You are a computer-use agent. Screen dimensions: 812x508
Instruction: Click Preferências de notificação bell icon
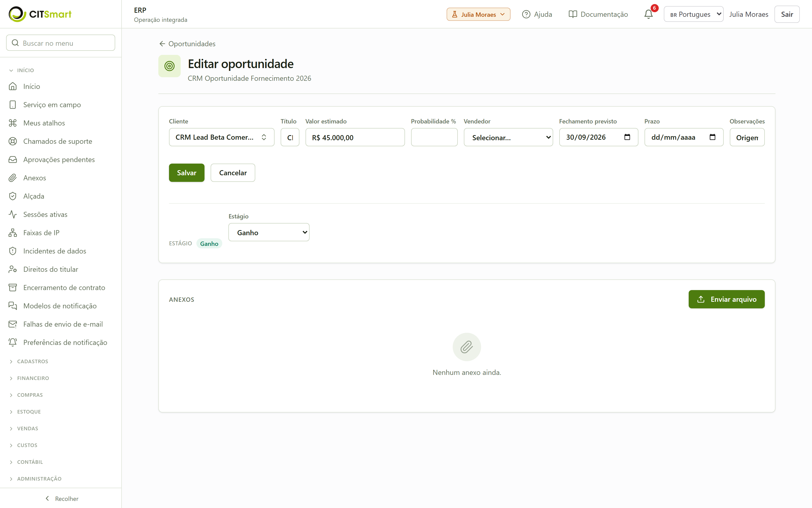coord(13,342)
